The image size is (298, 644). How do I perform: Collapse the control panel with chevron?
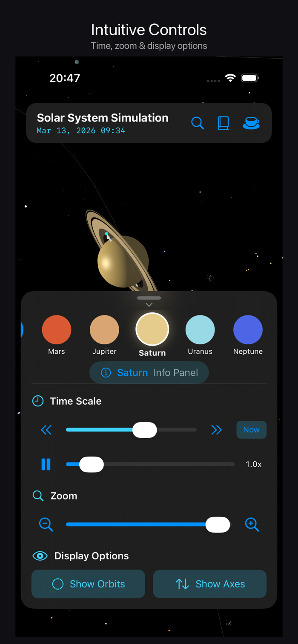coord(149,305)
